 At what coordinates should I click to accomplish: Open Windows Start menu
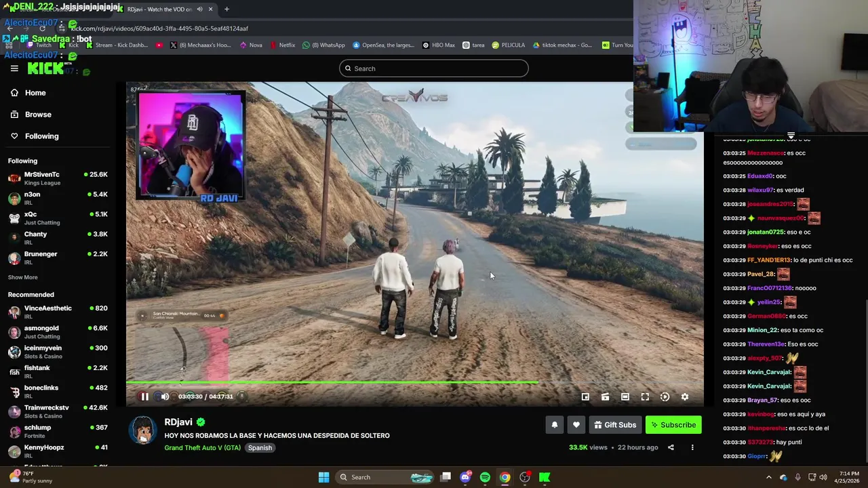[323, 477]
